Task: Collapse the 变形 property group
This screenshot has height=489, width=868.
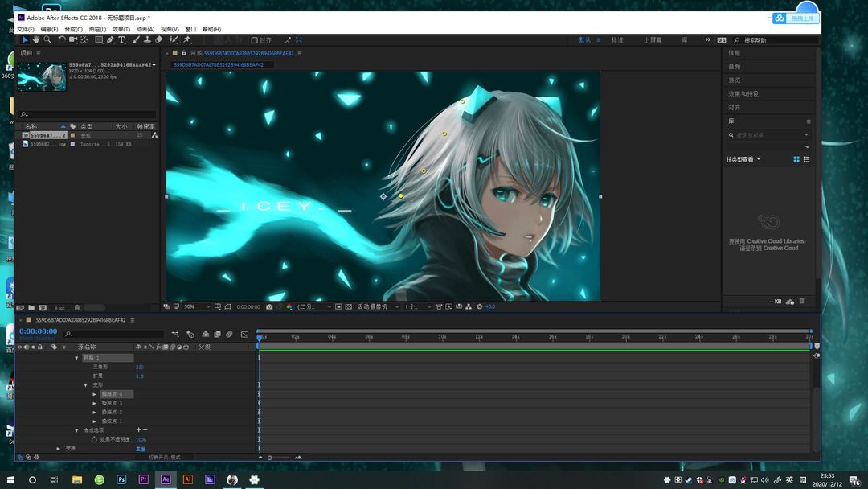Action: point(85,385)
